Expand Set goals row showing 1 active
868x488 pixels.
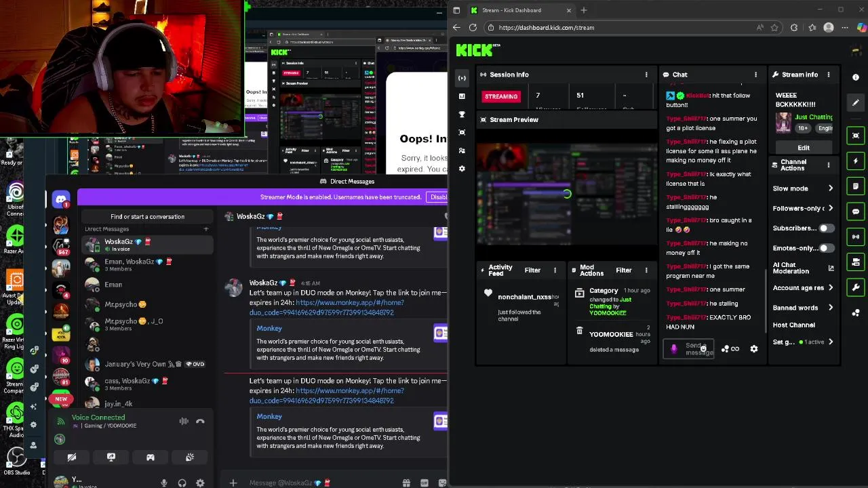[803, 342]
